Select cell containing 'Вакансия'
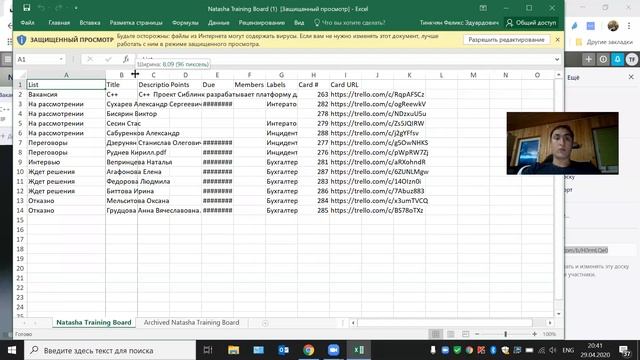Viewport: 640px width, 360px height. click(x=66, y=94)
